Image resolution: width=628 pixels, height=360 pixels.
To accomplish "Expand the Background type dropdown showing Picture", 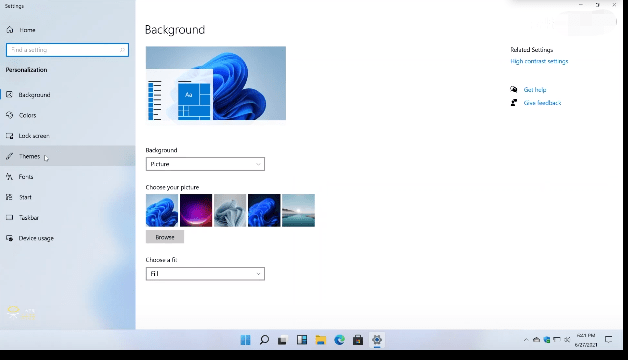I will pos(205,164).
